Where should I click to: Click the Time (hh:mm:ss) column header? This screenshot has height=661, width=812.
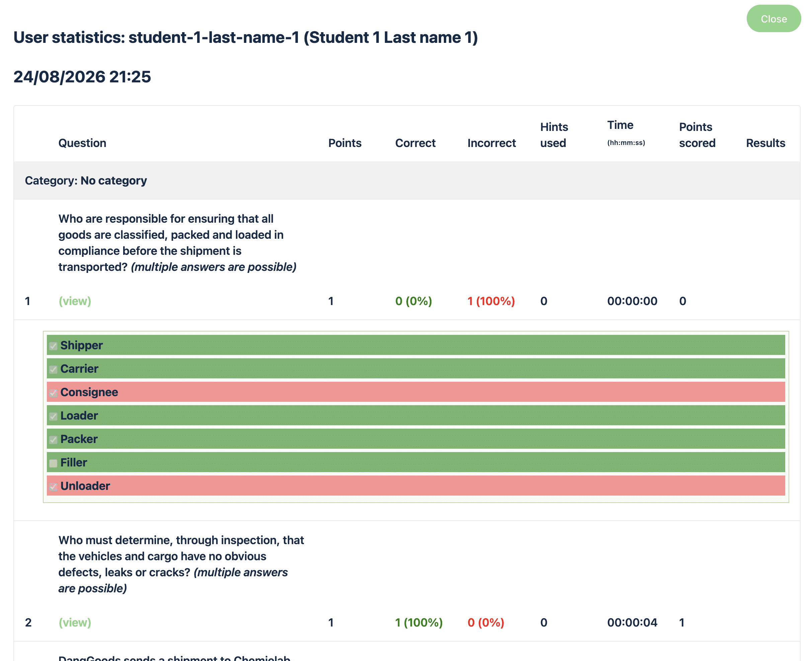[626, 133]
